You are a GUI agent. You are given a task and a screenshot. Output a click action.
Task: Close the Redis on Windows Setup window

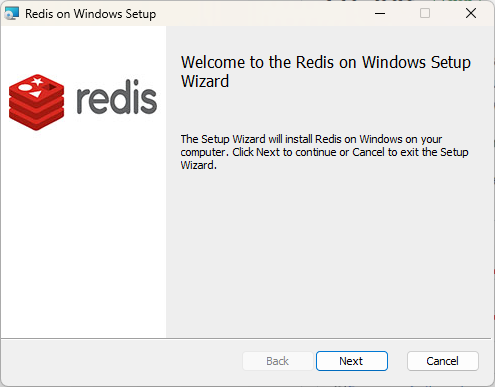click(x=471, y=13)
